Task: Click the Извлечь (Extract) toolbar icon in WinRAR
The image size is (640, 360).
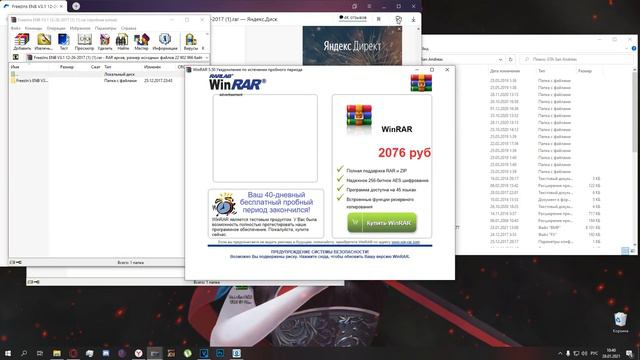Action: click(x=44, y=42)
